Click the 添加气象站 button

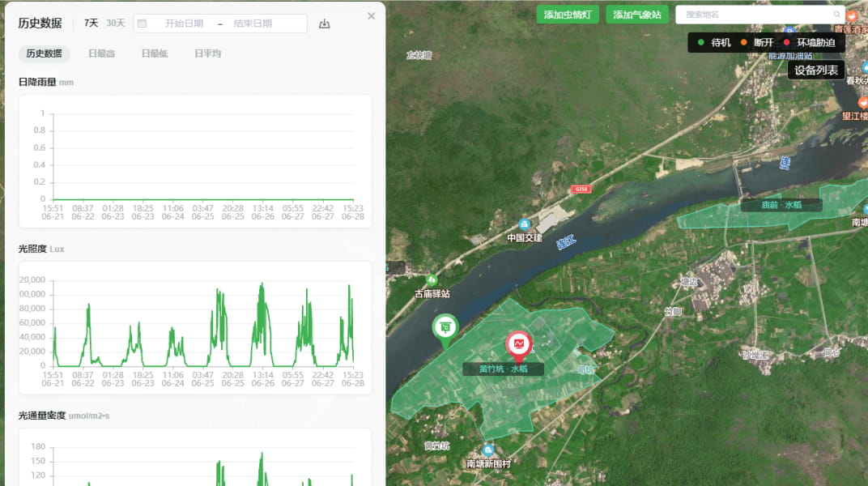tap(637, 15)
